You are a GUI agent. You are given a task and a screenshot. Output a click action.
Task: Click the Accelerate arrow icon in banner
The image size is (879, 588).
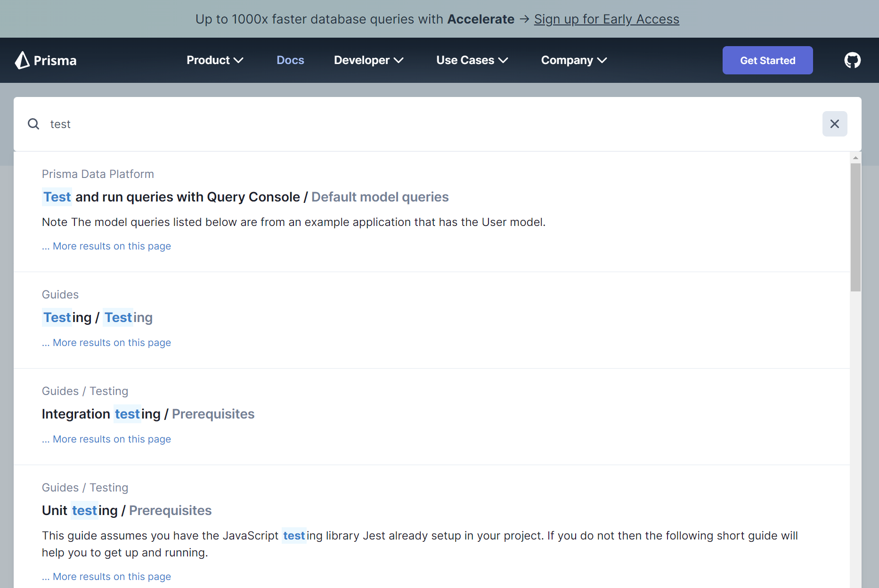[524, 19]
